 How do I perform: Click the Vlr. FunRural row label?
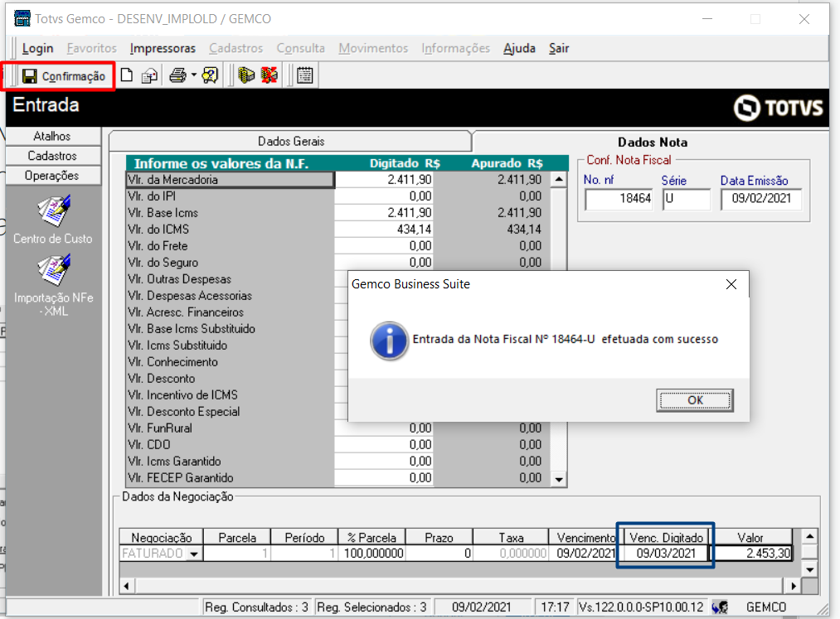coord(231,428)
